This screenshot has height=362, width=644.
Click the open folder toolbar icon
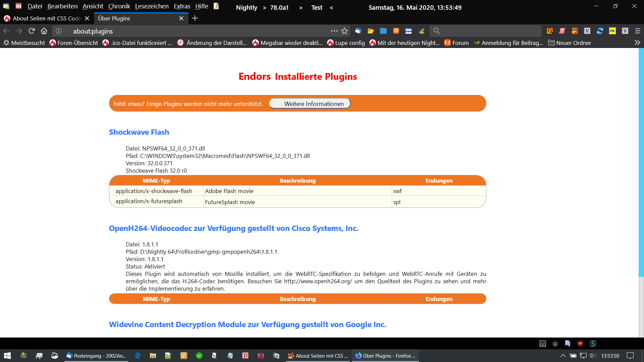(x=371, y=31)
